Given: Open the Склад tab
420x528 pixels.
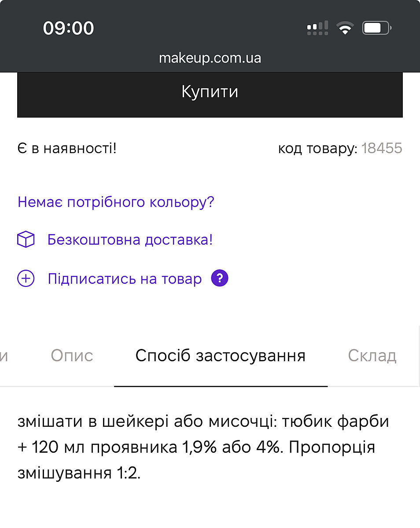Looking at the screenshot, I should pyautogui.click(x=372, y=356).
